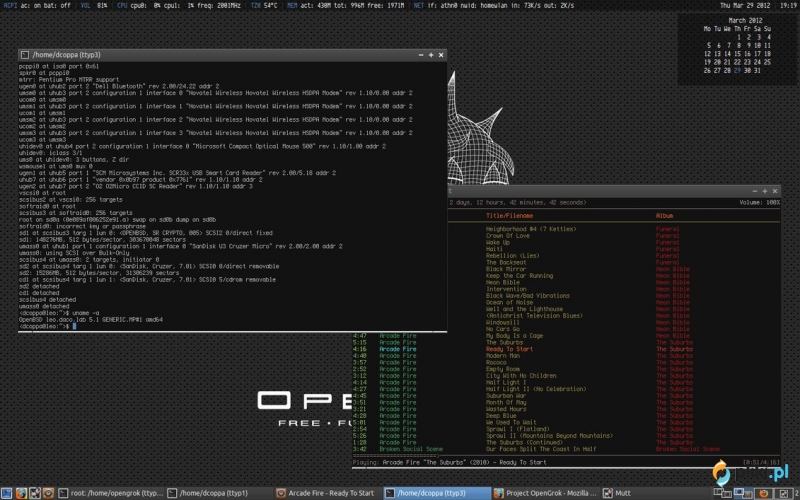Select highlighted 'Ready To Start' playlist row
This screenshot has width=800, height=500.
coord(566,349)
